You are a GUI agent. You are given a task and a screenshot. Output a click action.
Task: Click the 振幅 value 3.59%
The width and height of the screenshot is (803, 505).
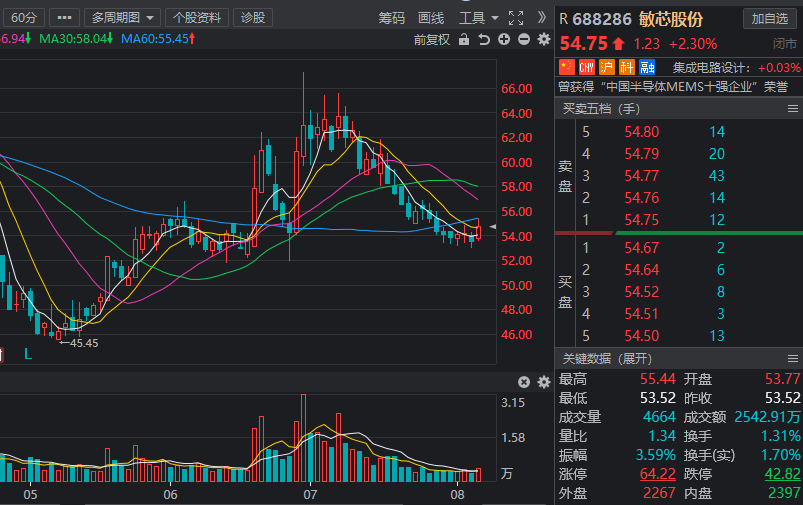pos(656,455)
